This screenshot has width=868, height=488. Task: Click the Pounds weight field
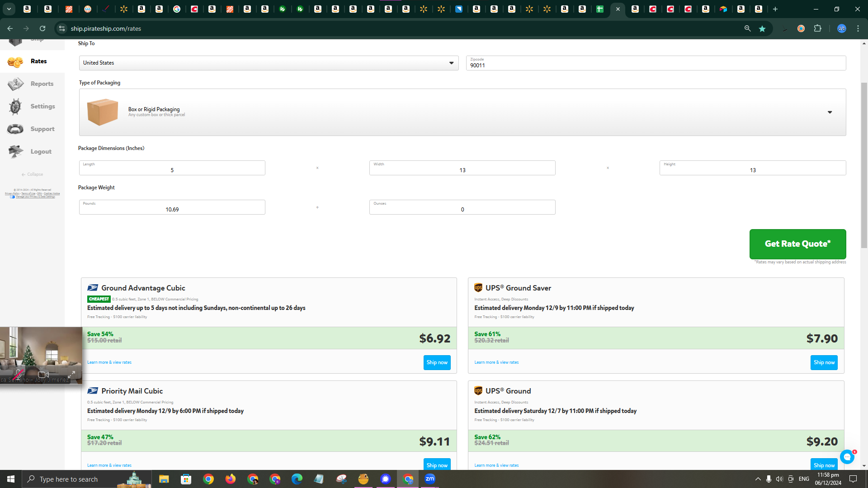coord(172,207)
